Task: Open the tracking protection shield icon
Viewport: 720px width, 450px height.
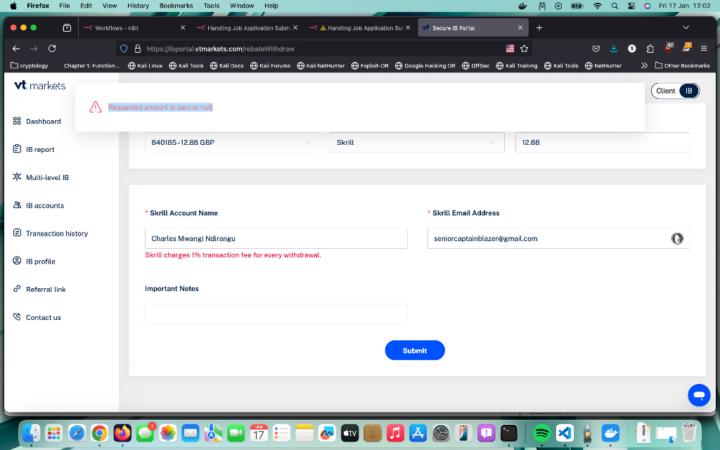Action: [x=124, y=49]
